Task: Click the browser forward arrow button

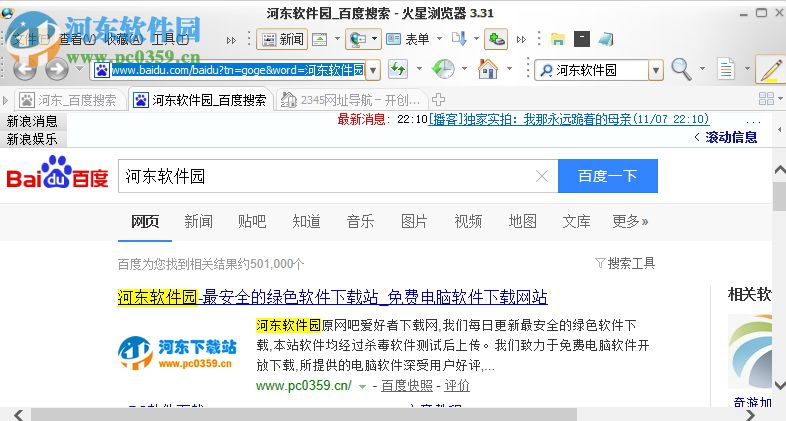Action: 57,69
